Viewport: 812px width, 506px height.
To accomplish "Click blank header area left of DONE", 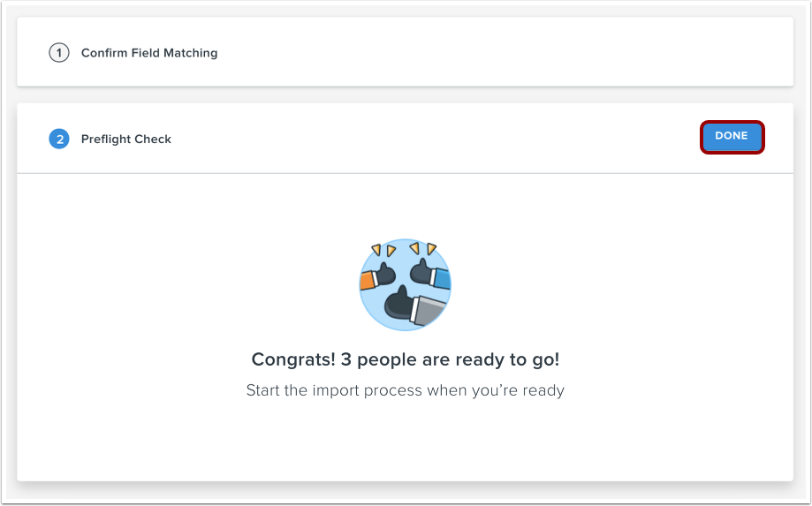I will [x=442, y=140].
